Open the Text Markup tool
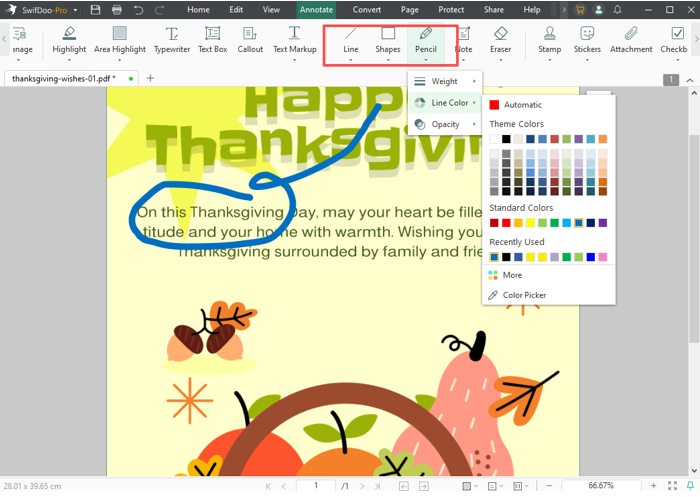700x497 pixels. tap(295, 40)
